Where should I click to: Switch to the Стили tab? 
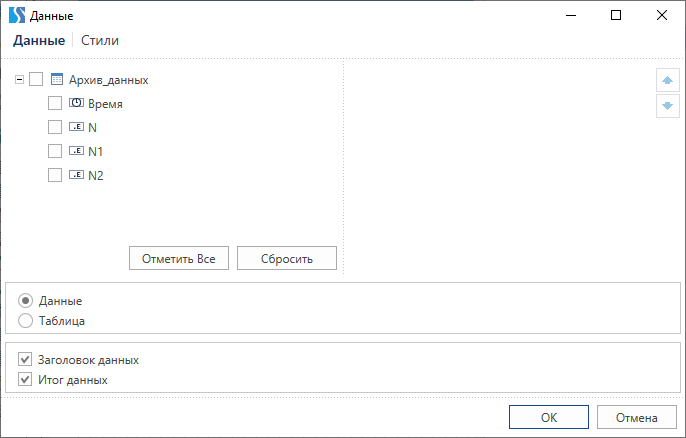(x=99, y=41)
